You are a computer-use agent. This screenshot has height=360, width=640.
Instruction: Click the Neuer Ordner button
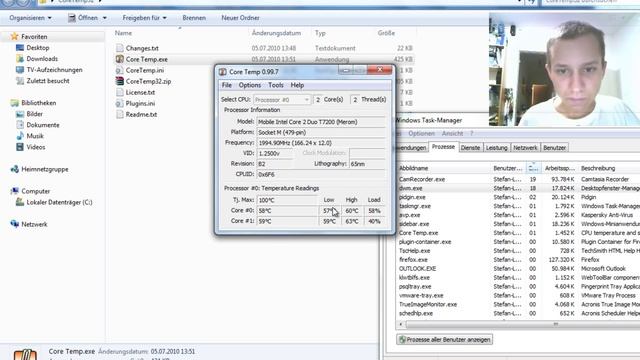point(240,18)
